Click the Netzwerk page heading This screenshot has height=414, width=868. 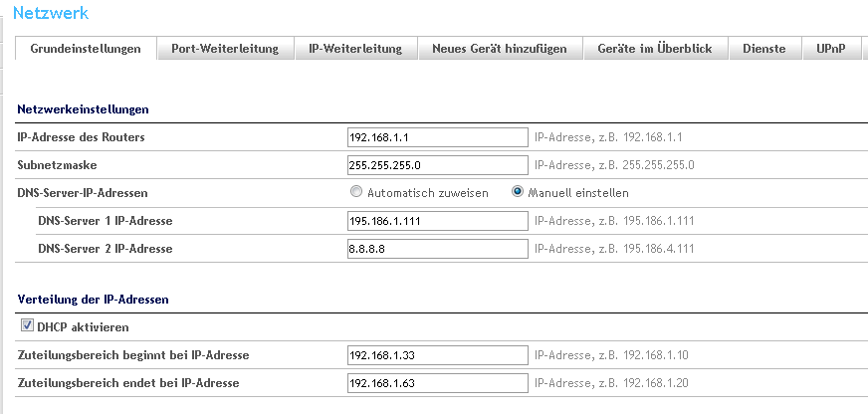point(50,13)
